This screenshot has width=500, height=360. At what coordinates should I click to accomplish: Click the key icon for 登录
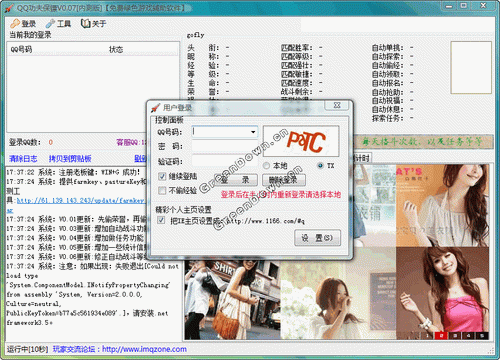(x=15, y=23)
